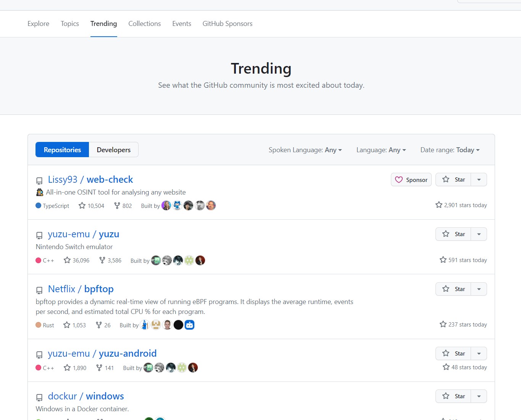Expand the star list dropdown for web-check
The image size is (521, 420).
click(479, 180)
